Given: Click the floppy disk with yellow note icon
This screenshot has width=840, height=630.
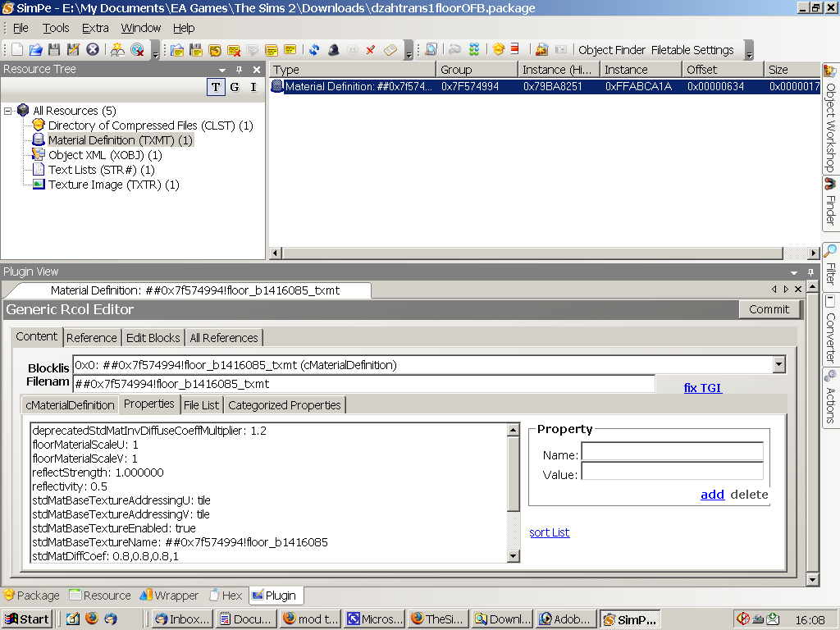Looking at the screenshot, I should 196,50.
